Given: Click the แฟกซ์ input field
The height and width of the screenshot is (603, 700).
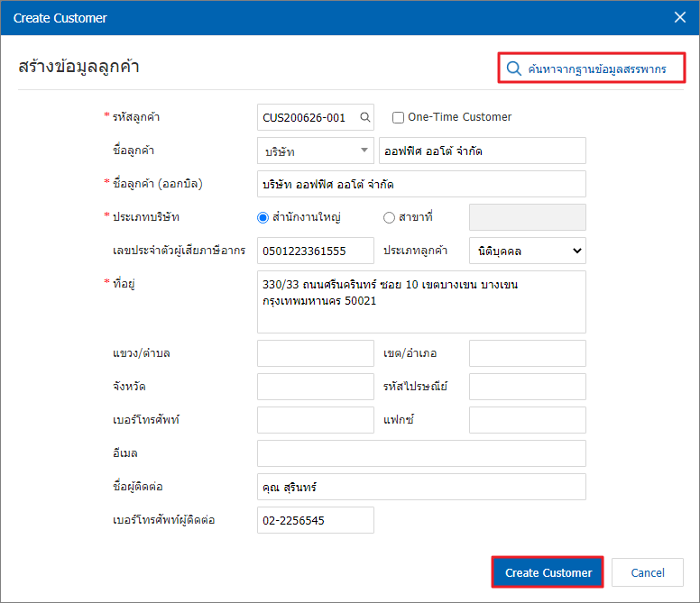Looking at the screenshot, I should click(x=527, y=420).
